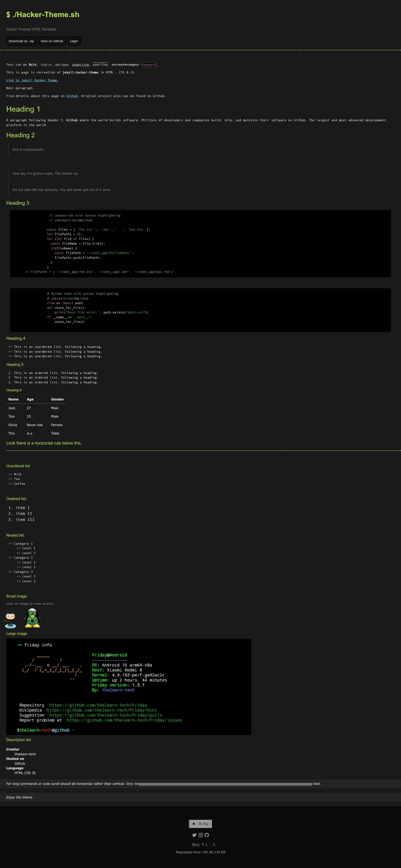Screen dimensions: 401x868
Task: Click the 'The onions cry' blockquote
Action: (x=46, y=173)
